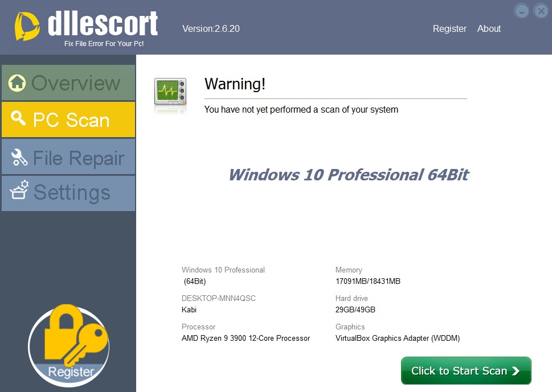552x392 pixels.
Task: Click the lock and key Register badge
Action: [x=69, y=345]
